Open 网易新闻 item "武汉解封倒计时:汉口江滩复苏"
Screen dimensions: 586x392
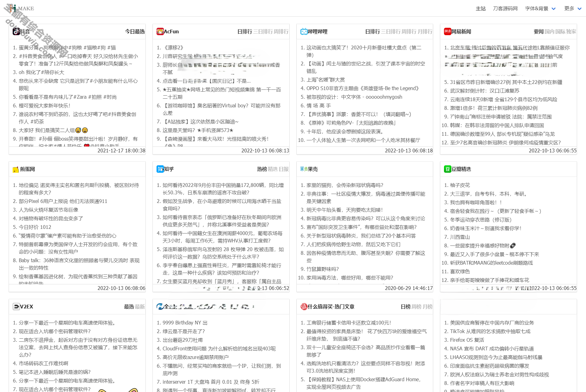(x=485, y=91)
